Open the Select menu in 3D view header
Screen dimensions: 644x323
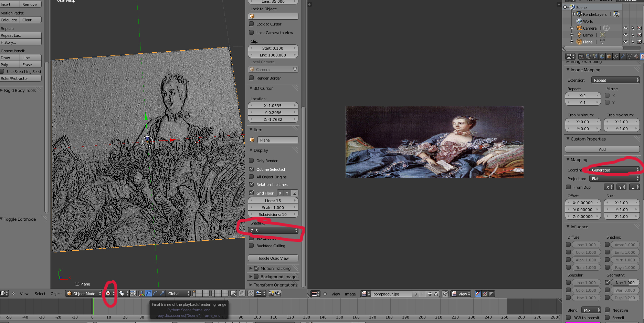click(x=40, y=294)
